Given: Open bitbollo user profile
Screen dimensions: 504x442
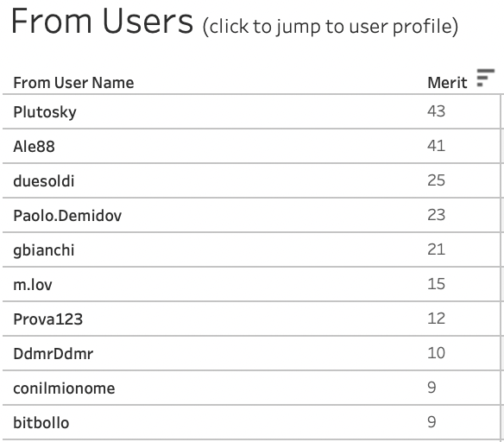Looking at the screenshot, I should 41,423.
